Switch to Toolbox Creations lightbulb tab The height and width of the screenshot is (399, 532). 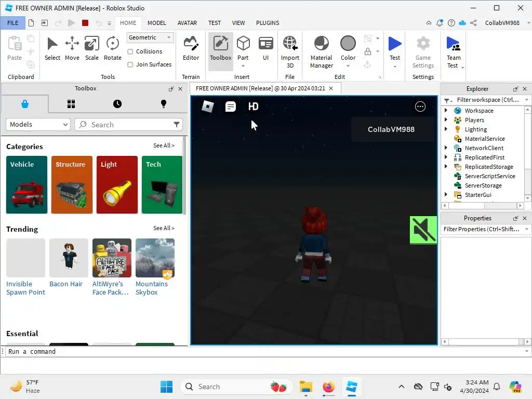pyautogui.click(x=164, y=104)
